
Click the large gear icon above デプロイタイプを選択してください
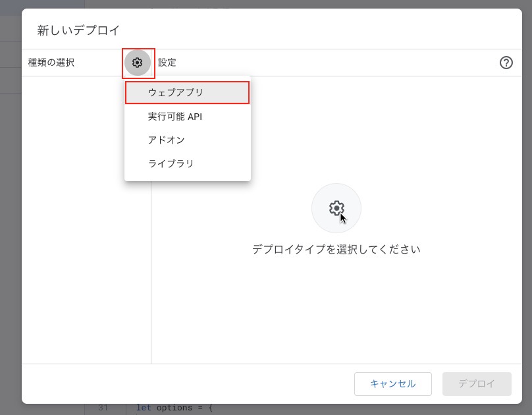(x=336, y=208)
